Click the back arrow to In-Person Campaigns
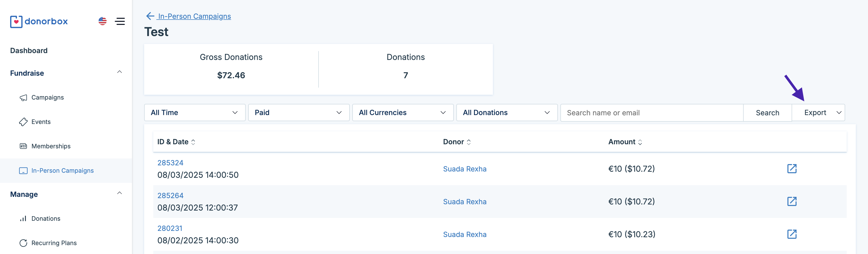The width and height of the screenshot is (868, 254). 150,16
